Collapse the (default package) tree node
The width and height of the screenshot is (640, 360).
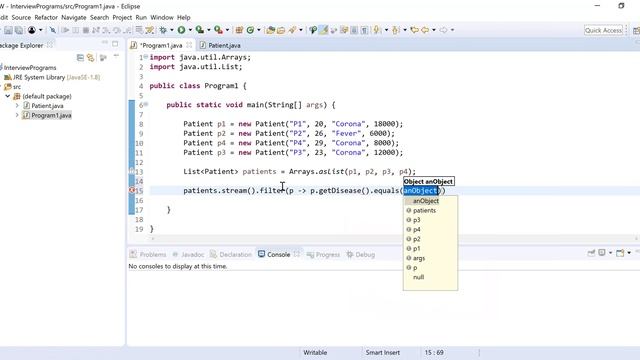click(x=8, y=96)
